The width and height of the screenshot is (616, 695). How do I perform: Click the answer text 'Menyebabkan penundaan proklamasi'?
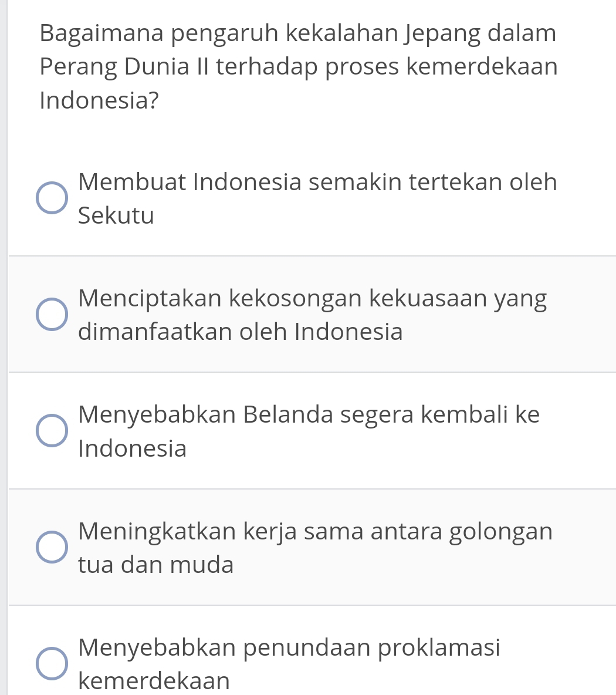(289, 647)
